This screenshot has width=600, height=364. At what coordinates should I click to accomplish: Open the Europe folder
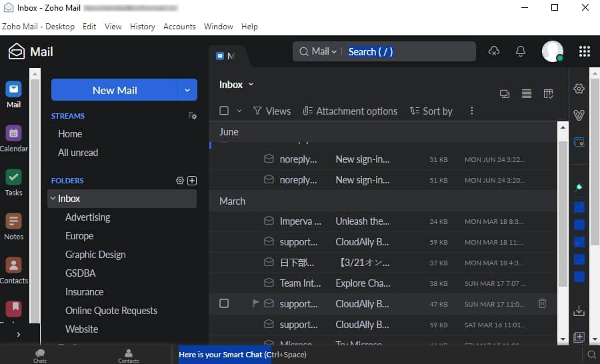tap(79, 236)
